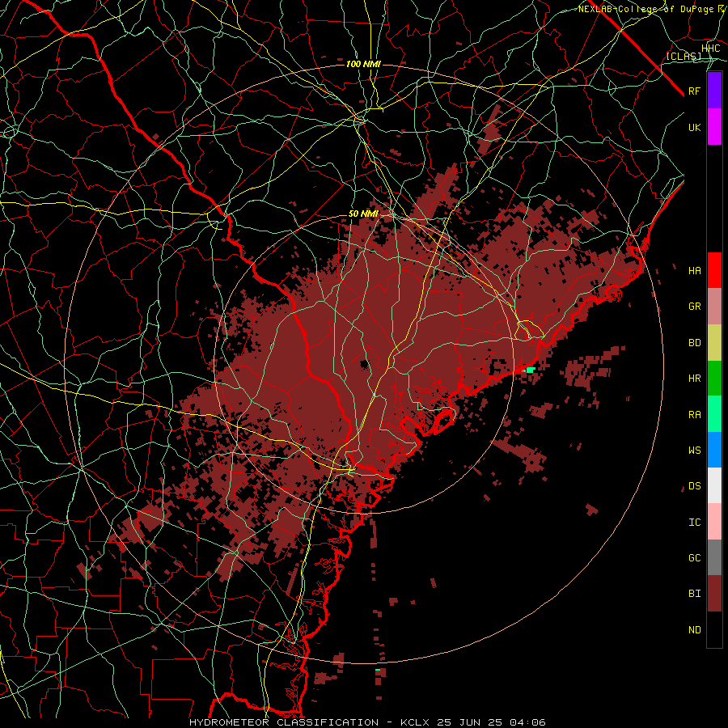Click the HA legend label
This screenshot has width=728, height=728.
coord(695,271)
